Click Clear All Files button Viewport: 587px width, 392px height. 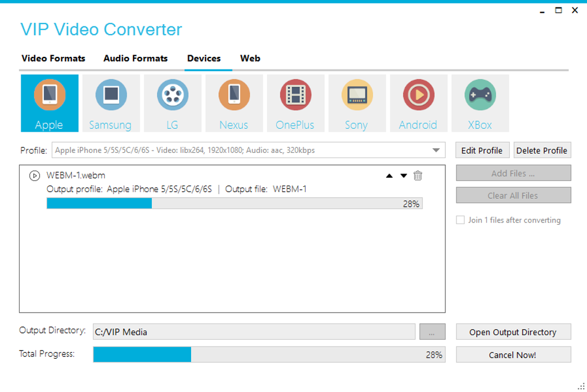[x=513, y=195]
